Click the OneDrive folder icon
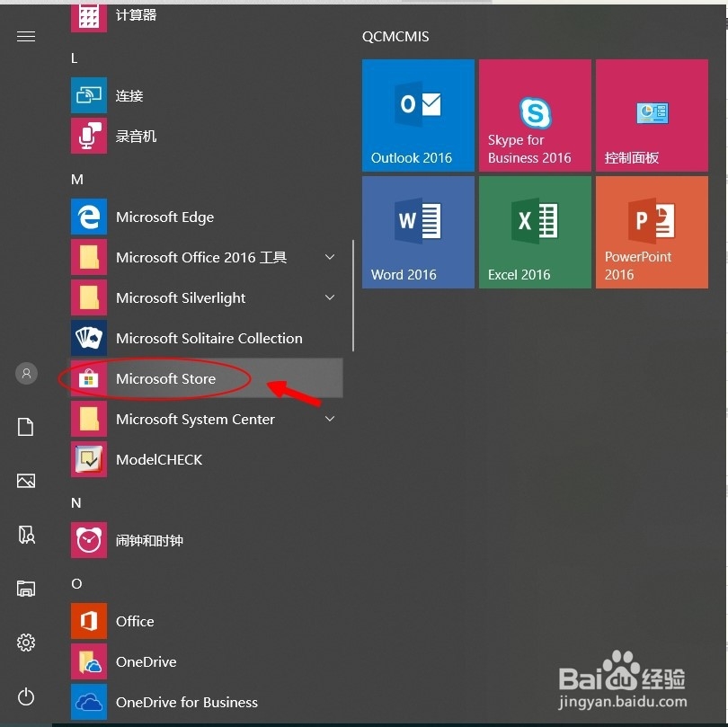This screenshot has height=727, width=728. [x=89, y=661]
